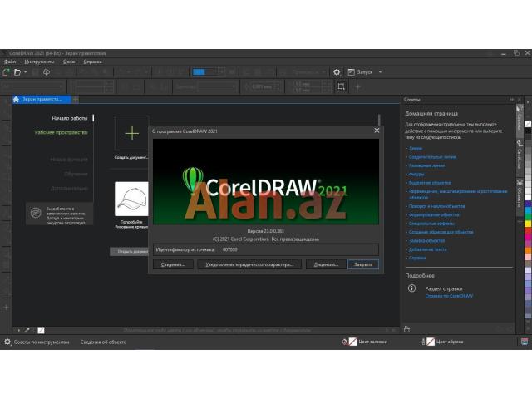The width and height of the screenshot is (532, 399).
Task: Click the Закрыть button
Action: coord(363,264)
